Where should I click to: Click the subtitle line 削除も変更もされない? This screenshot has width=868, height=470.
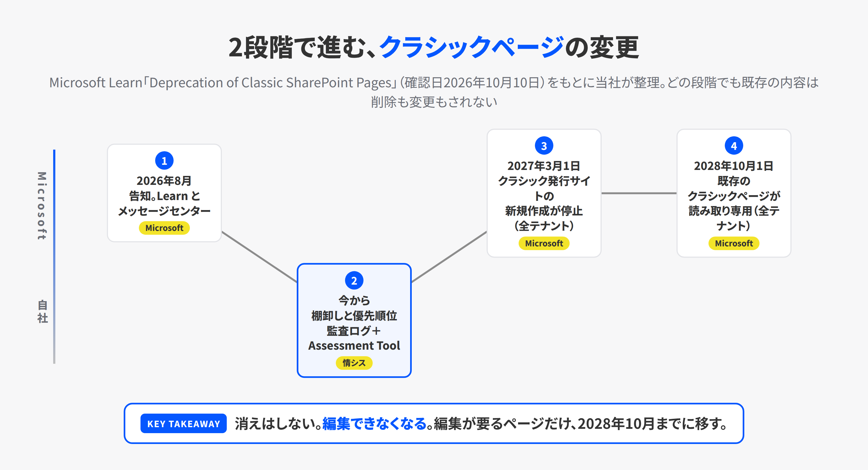[x=434, y=102]
